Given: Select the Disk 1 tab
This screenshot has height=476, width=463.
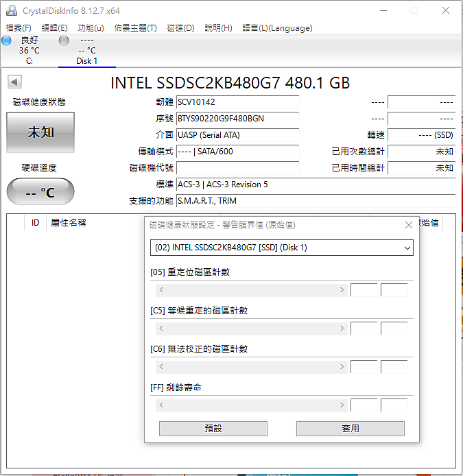Looking at the screenshot, I should 87,50.
